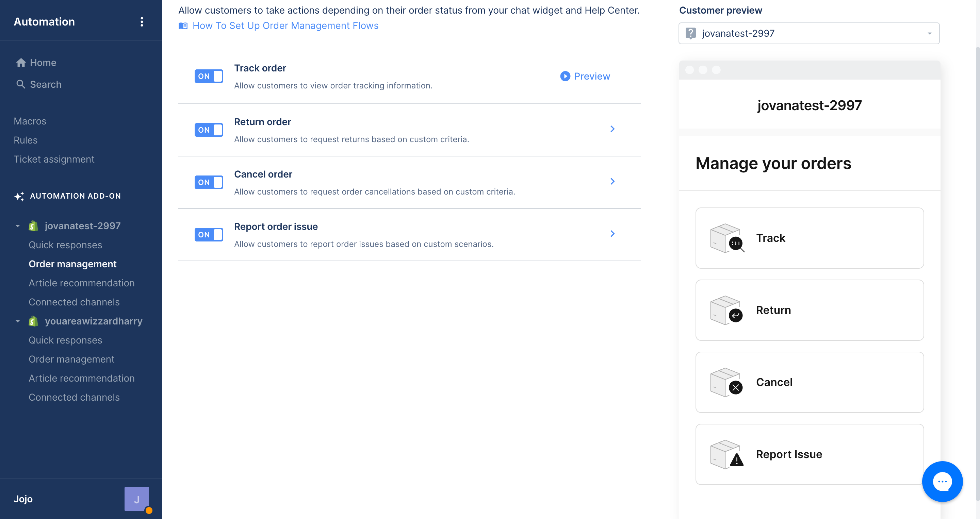Image resolution: width=980 pixels, height=519 pixels.
Task: Open the Automation three-dot menu
Action: 142,22
